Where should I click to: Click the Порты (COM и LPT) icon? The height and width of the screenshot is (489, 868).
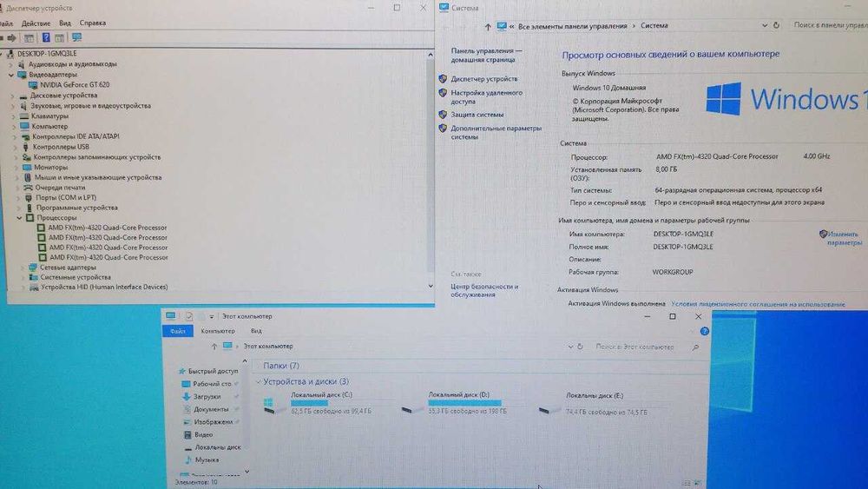[29, 198]
